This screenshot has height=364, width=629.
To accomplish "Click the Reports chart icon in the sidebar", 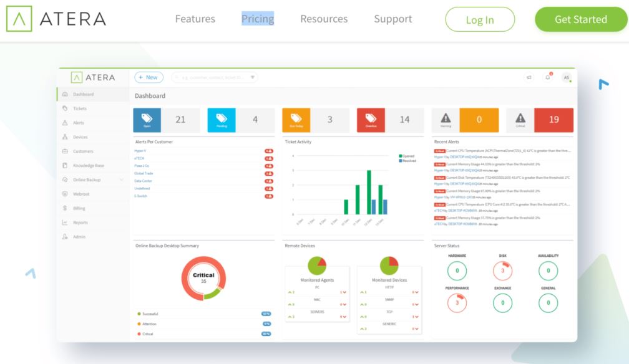I will coord(65,222).
